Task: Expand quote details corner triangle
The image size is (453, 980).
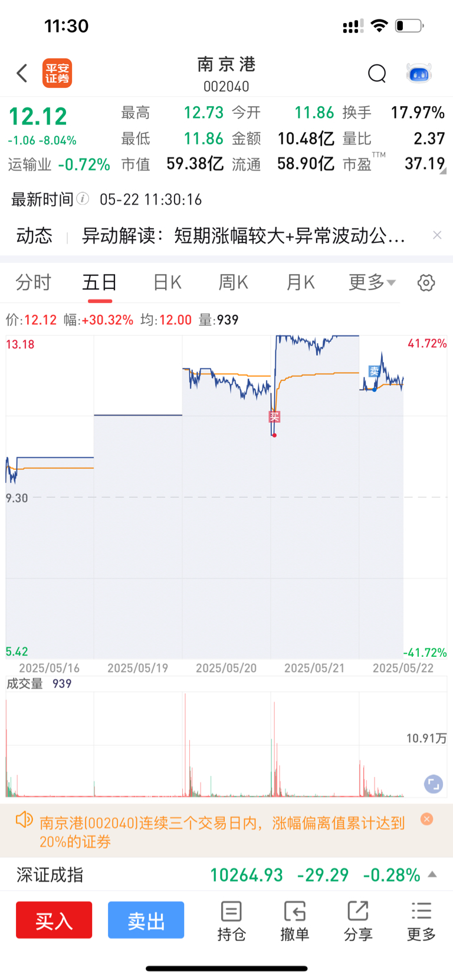Action: 443,171
